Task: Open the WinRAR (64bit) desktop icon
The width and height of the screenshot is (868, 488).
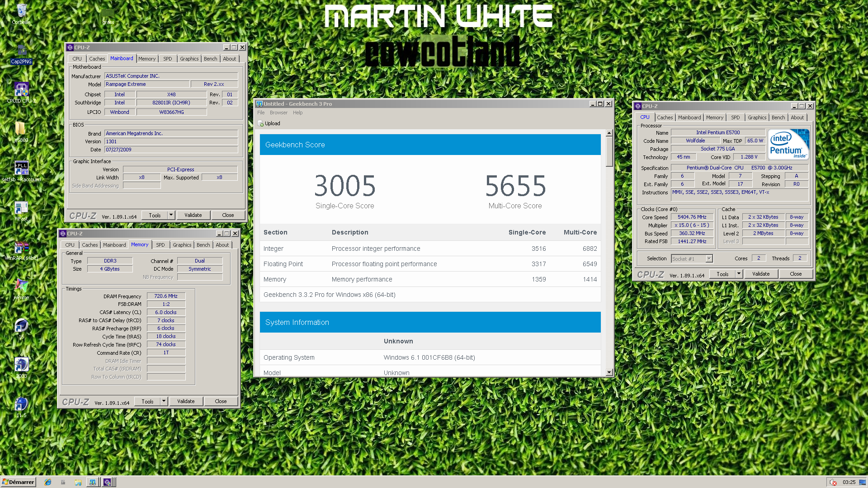Action: (x=21, y=250)
